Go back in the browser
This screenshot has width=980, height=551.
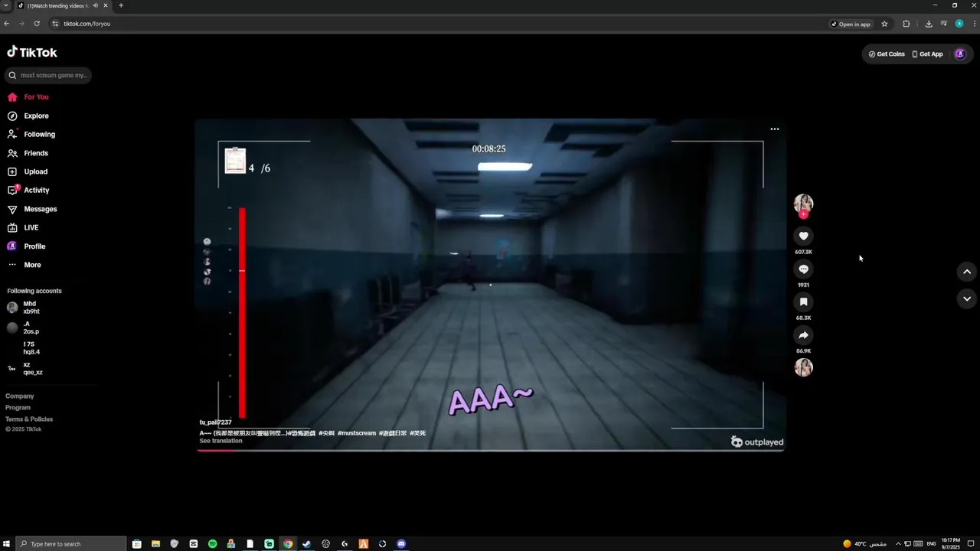7,24
